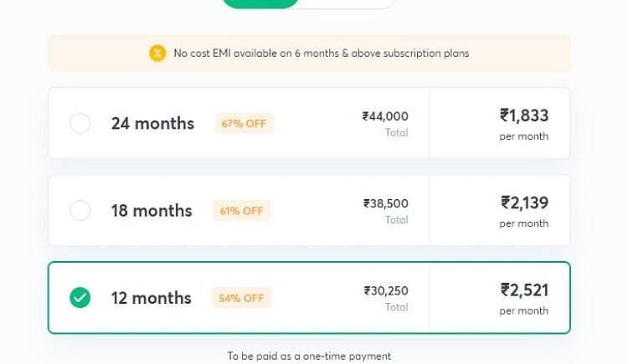Image resolution: width=628 pixels, height=364 pixels.
Task: Click the ₹44,000 total price
Action: click(385, 116)
